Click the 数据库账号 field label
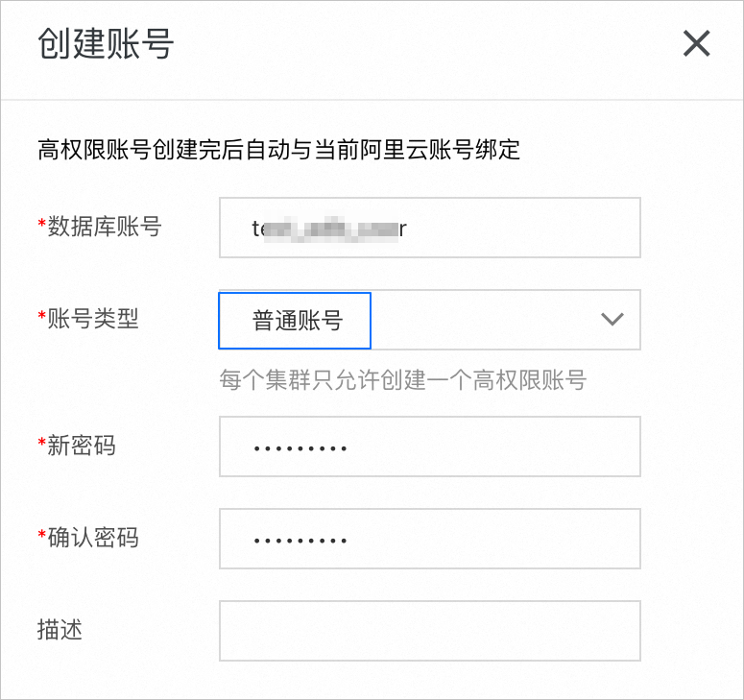 coord(105,227)
